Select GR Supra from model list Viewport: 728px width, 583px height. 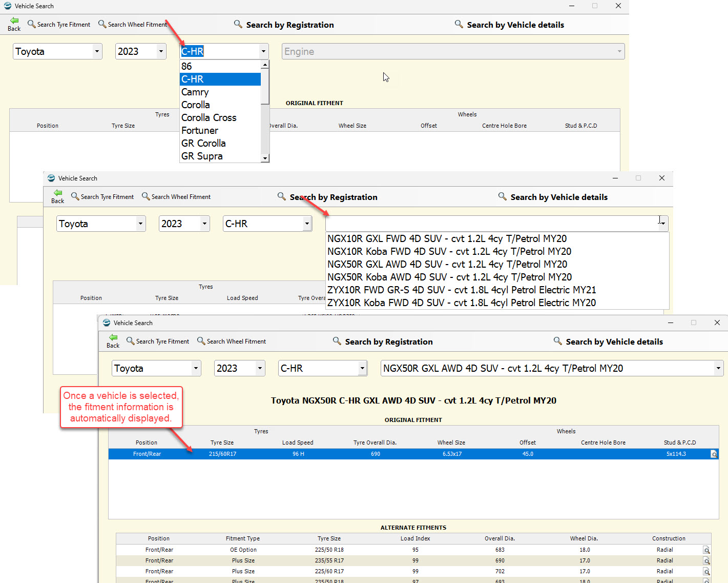tap(220, 156)
